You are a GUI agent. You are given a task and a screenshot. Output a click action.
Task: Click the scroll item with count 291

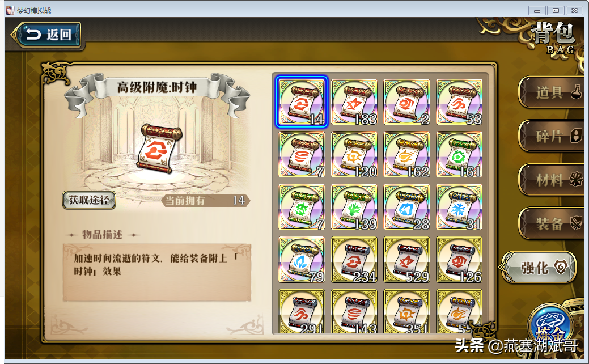(301, 311)
